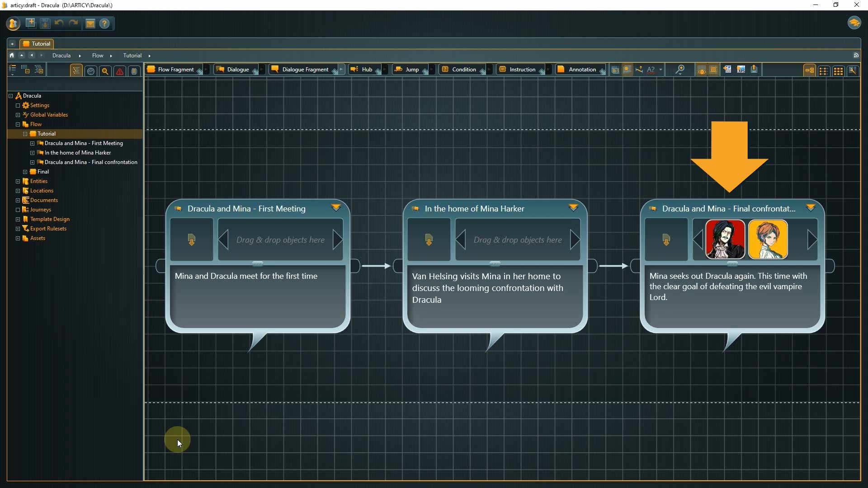Collapse the Tutorial folder in the tree
This screenshot has width=868, height=488.
coord(25,134)
